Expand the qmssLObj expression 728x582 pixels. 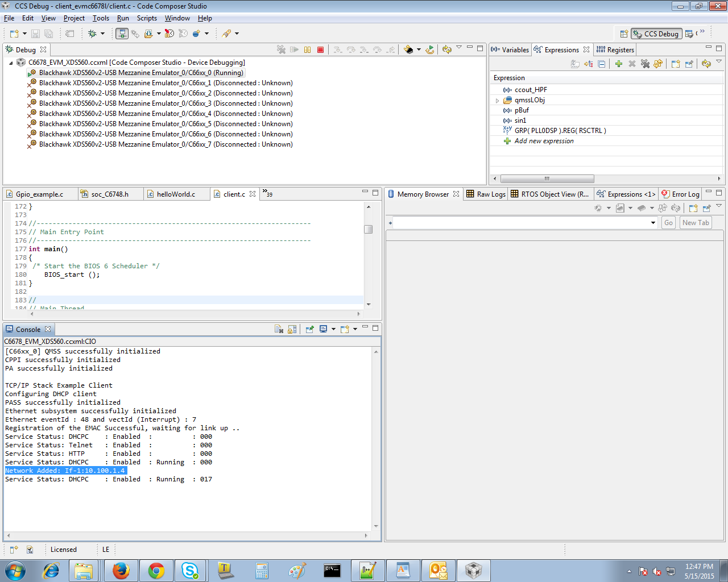(x=497, y=101)
